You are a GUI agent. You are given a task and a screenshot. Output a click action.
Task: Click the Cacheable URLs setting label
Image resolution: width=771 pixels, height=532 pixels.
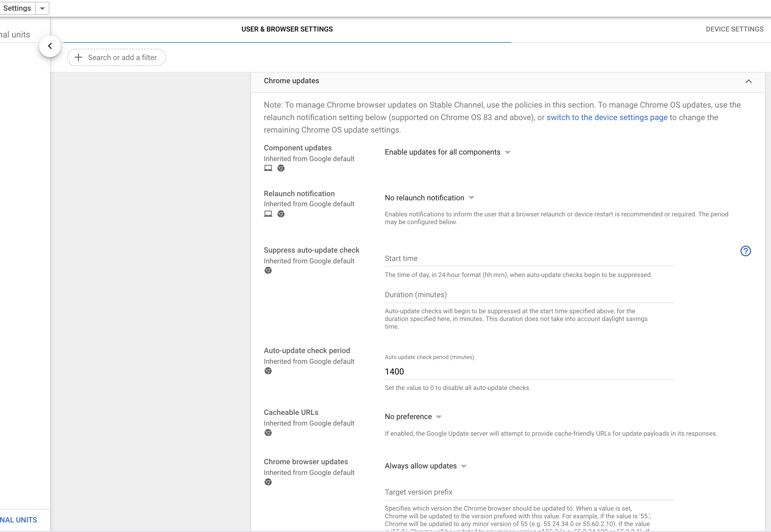(x=291, y=412)
